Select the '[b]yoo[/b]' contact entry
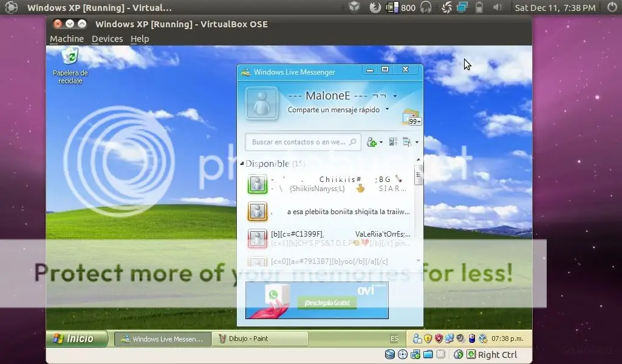622x364 pixels. [329, 261]
